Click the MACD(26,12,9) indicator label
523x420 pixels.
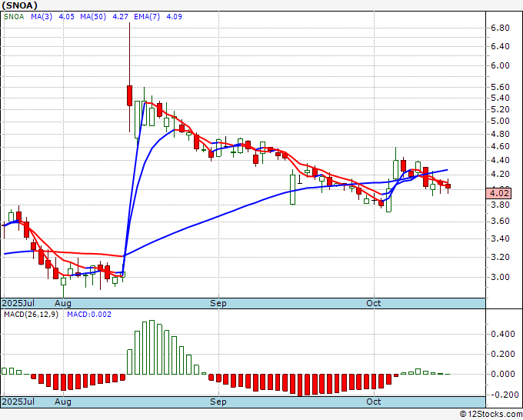coord(31,315)
